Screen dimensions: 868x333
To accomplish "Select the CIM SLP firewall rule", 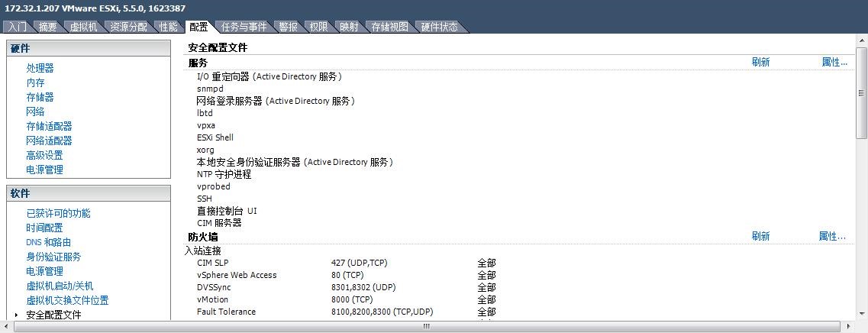I will 212,263.
